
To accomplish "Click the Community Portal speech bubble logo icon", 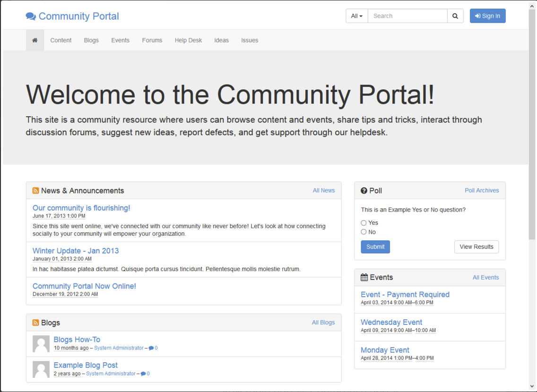I will pyautogui.click(x=30, y=16).
